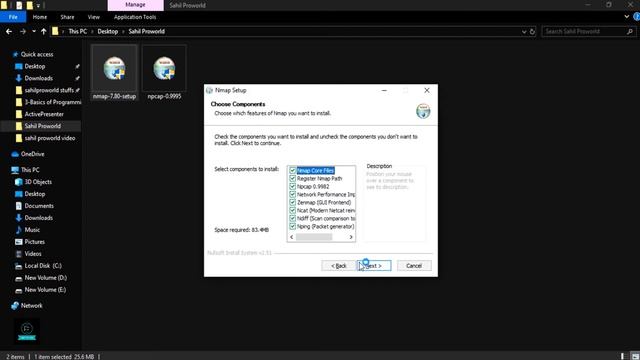
Task: Open the 3-Basics of Programming folder
Action: coord(52,102)
